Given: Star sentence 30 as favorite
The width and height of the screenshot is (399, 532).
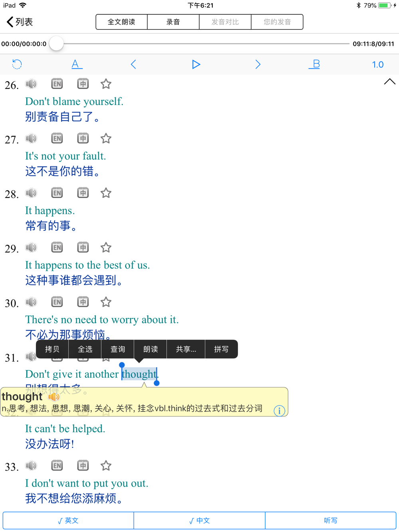Looking at the screenshot, I should tap(106, 302).
